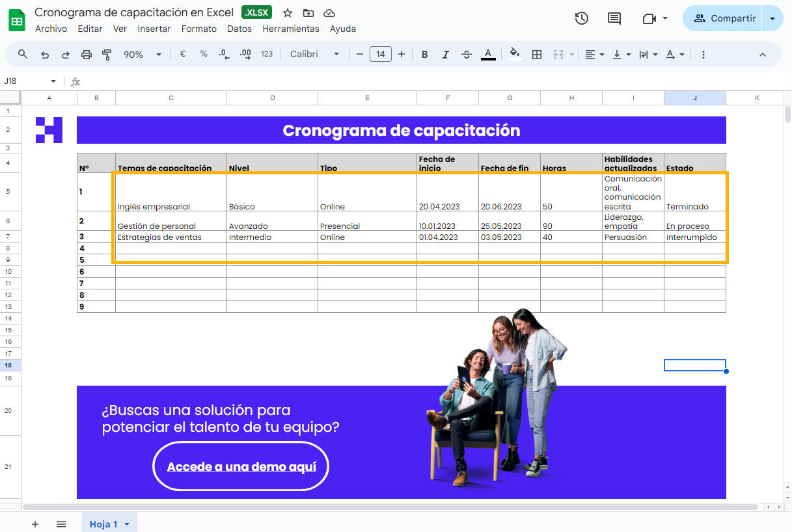This screenshot has width=792, height=532.
Task: Click the print icon in toolbar
Action: [87, 55]
